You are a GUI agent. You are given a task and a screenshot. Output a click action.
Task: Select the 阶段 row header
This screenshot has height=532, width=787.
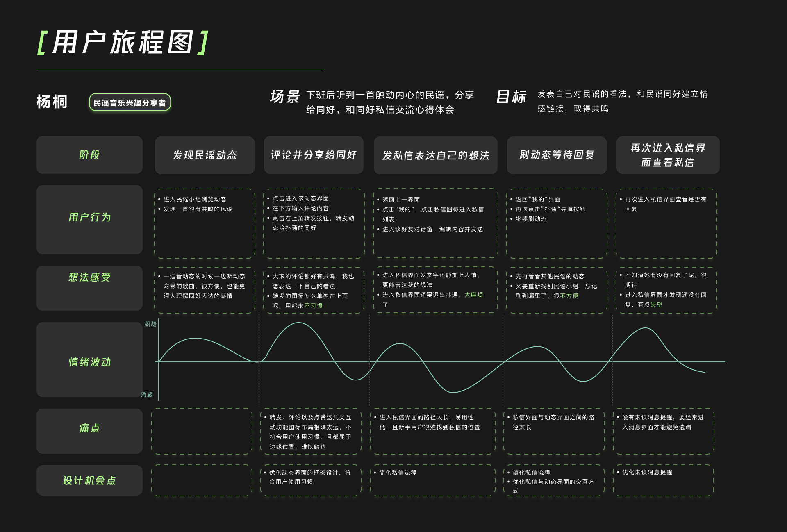click(x=89, y=155)
